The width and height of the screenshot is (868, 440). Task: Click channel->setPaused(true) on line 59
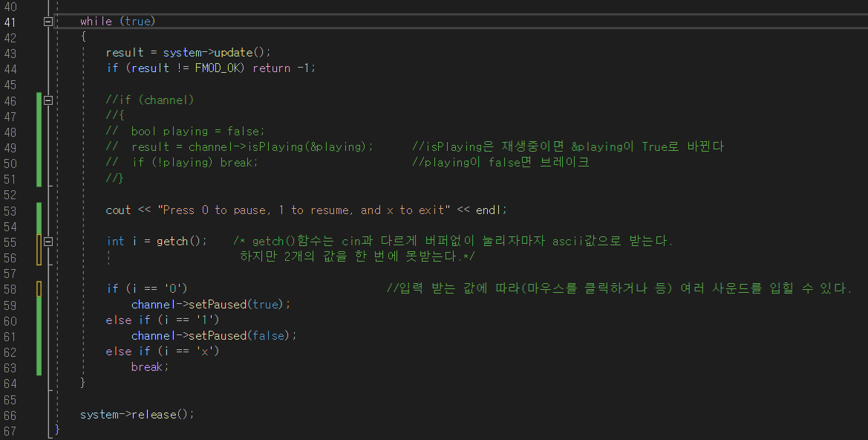[x=211, y=305]
